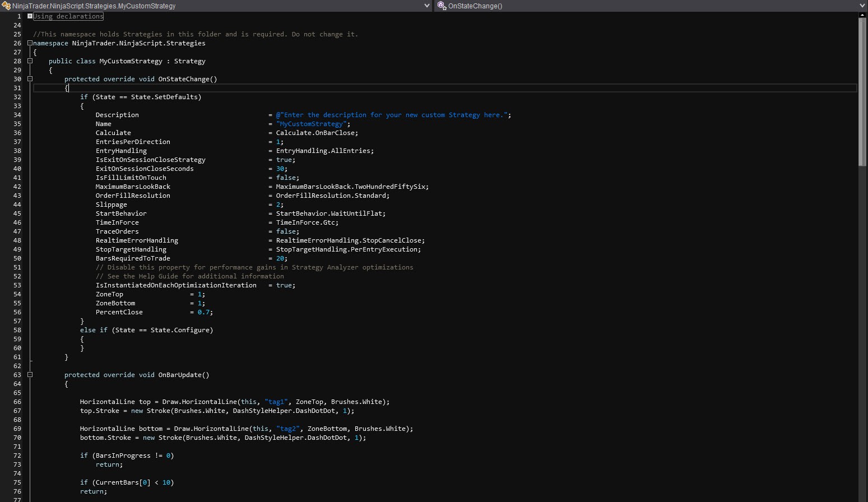Click the class icon beside NinjaTrader.NinjaScript.Strategies.MyCustomStrategy
This screenshot has width=868, height=502.
(7, 6)
